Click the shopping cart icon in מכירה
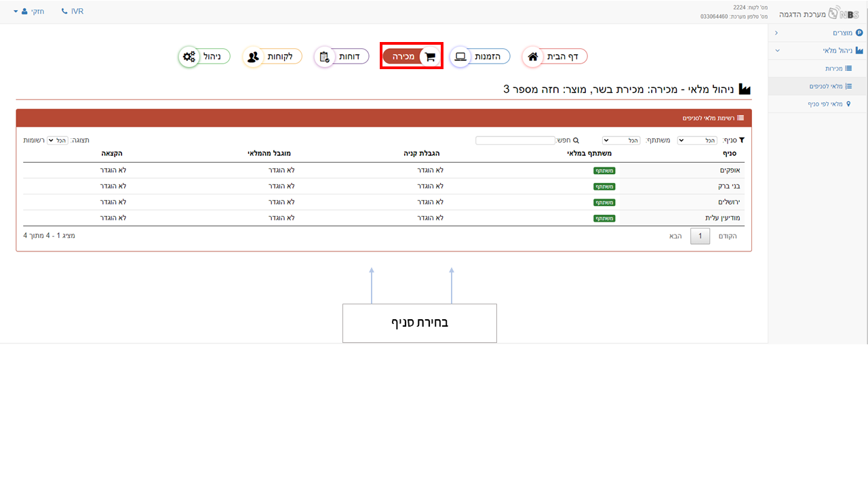This screenshot has width=868, height=488. [x=430, y=57]
